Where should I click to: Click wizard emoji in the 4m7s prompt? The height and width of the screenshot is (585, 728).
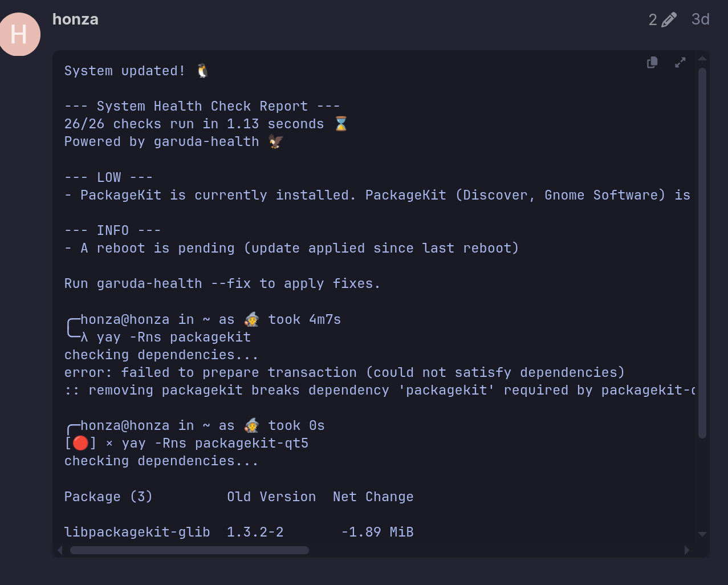point(251,319)
